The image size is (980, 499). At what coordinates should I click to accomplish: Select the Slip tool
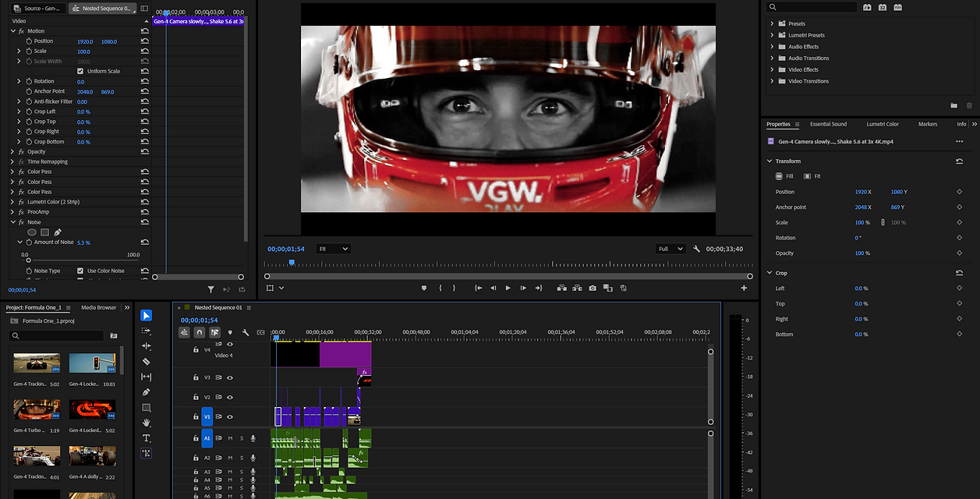pos(147,377)
